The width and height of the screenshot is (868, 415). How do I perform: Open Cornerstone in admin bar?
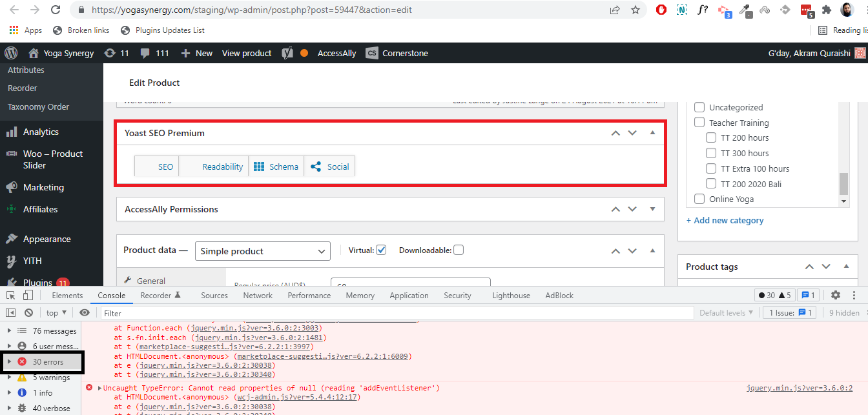pos(397,53)
